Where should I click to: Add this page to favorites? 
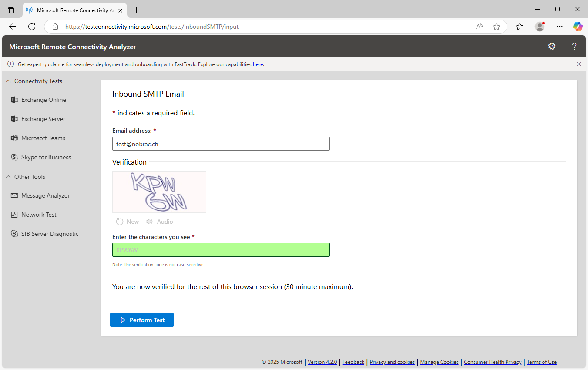[x=497, y=27]
